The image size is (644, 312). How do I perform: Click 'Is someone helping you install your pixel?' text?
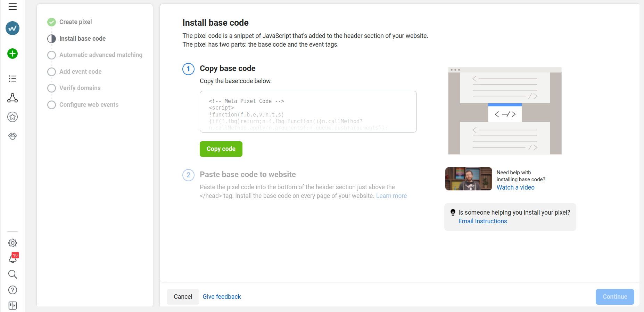point(514,213)
